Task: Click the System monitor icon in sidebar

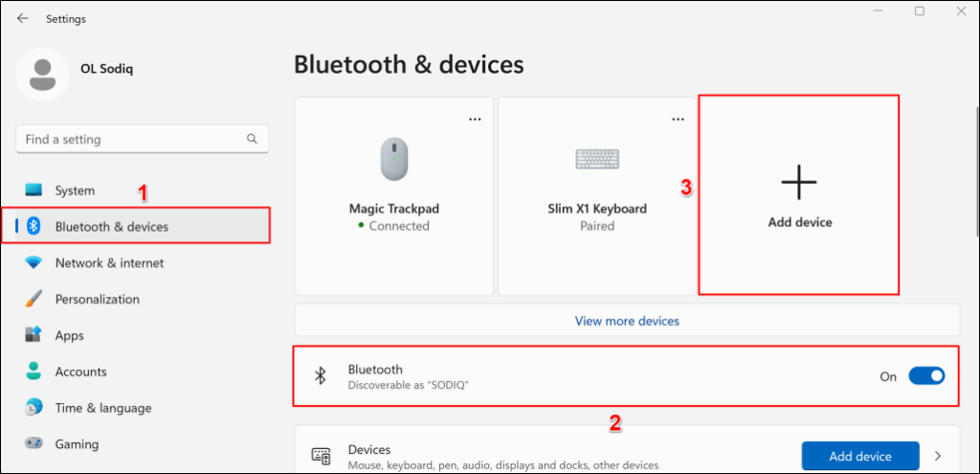Action: coord(34,191)
